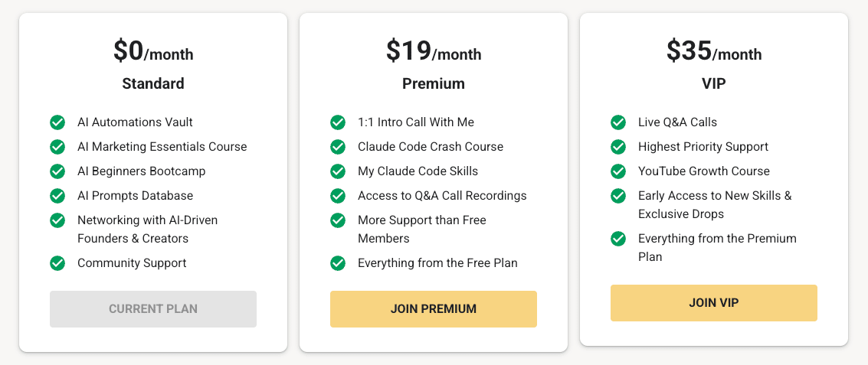Click 'My Claude Code Skills' feature text
This screenshot has width=868, height=365.
[418, 171]
